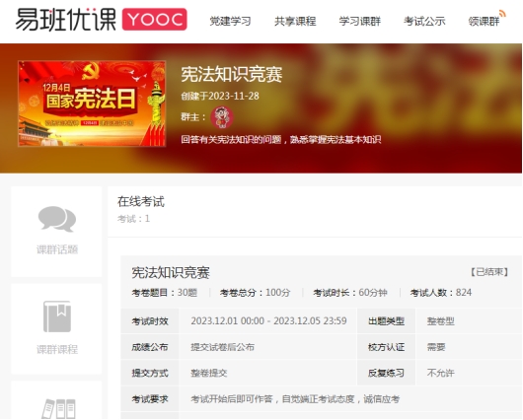Viewport: 523px width, 420px height.
Task: Click the exam period date range
Action: [x=268, y=321]
